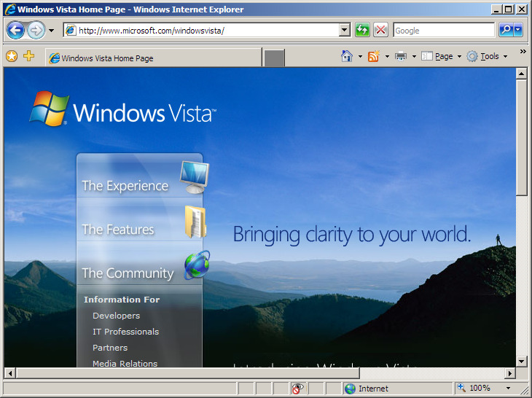This screenshot has width=532, height=398.
Task: Click the page icon in the address bar
Action: click(70, 30)
